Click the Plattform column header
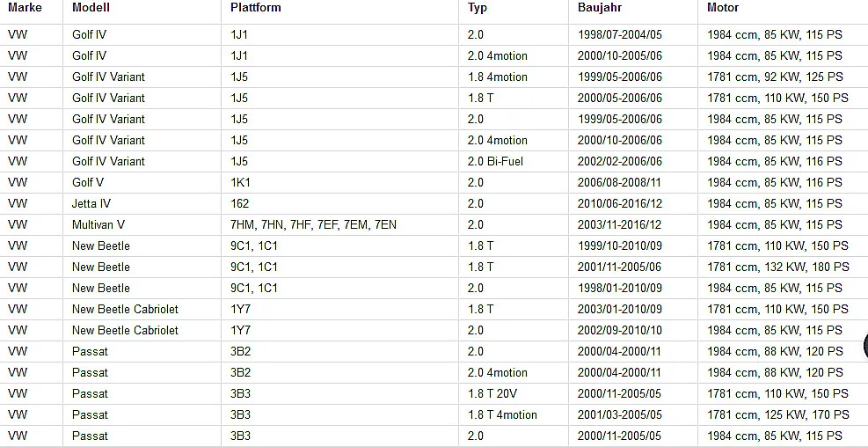This screenshot has width=868, height=447. click(255, 8)
